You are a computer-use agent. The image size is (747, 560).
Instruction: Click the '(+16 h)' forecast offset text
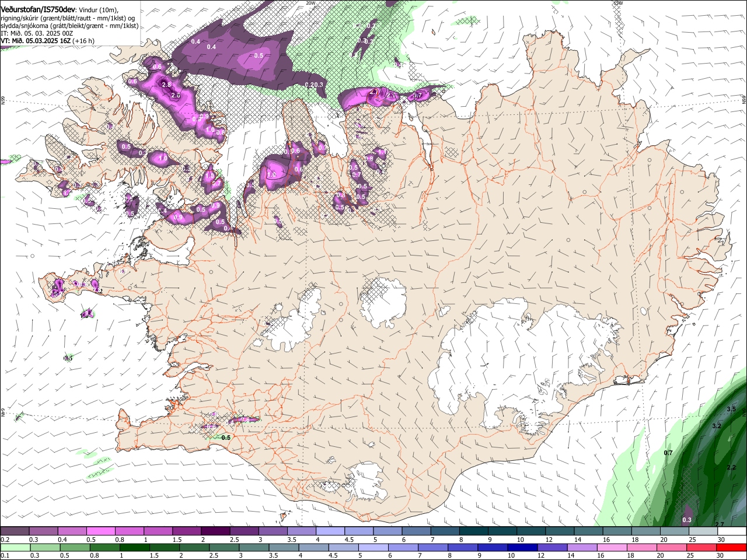83,41
